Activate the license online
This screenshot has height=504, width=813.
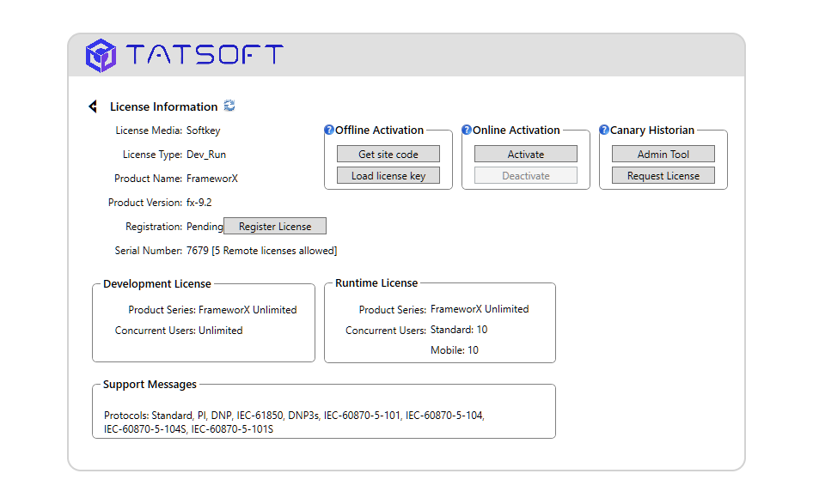pyautogui.click(x=526, y=154)
